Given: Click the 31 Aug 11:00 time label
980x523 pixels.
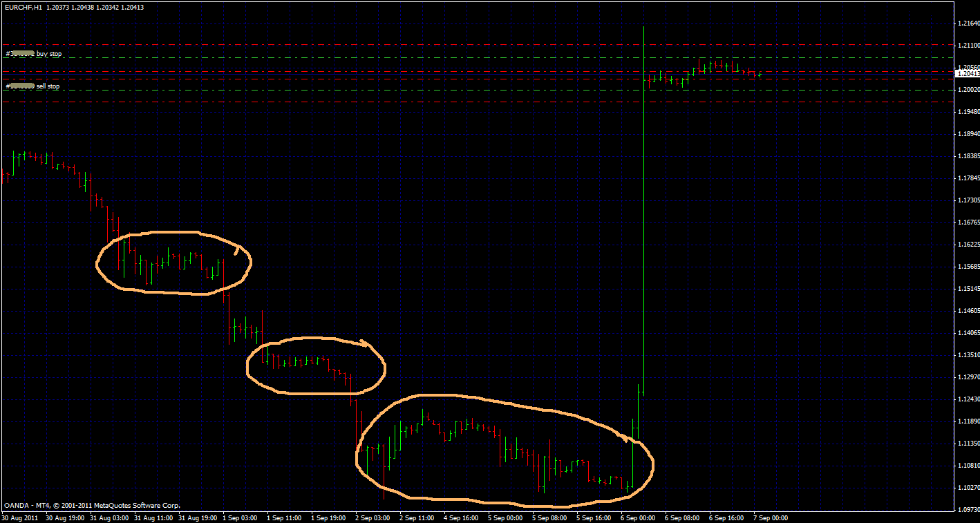Looking at the screenshot, I should point(154,517).
